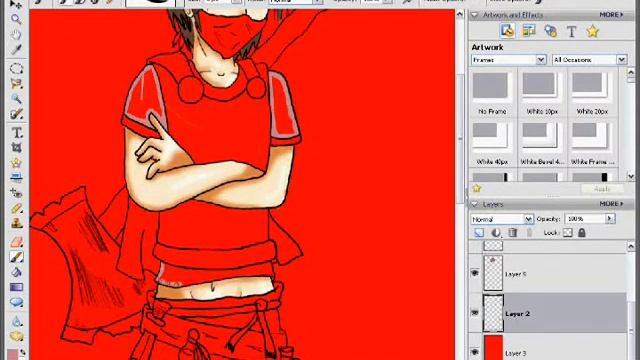Select the Healing Brush bandage tool
The height and width of the screenshot is (360, 640).
click(x=16, y=208)
